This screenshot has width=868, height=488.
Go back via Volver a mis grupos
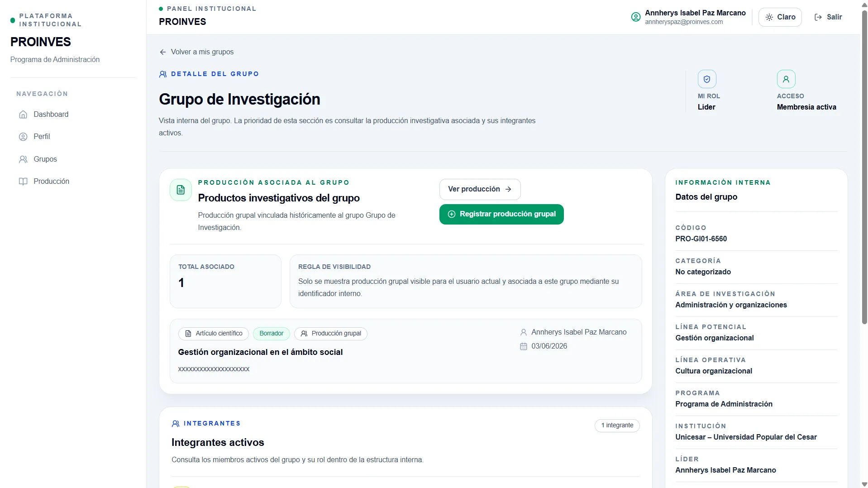tap(197, 52)
